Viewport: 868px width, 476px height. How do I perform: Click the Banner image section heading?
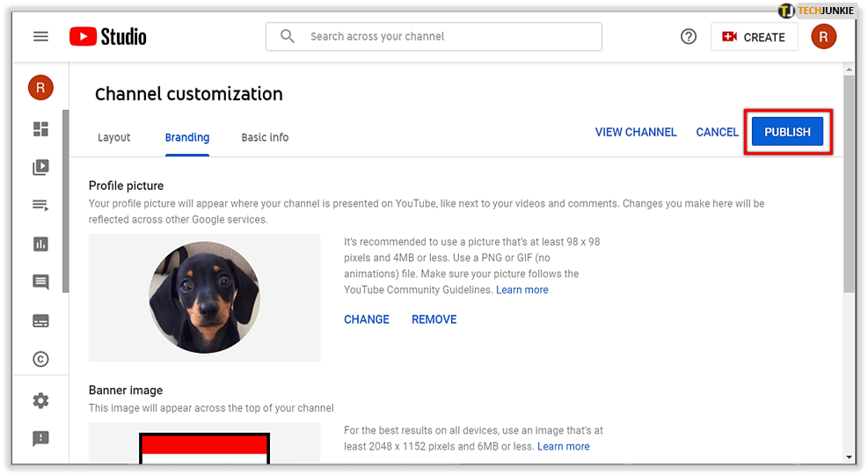tap(126, 390)
